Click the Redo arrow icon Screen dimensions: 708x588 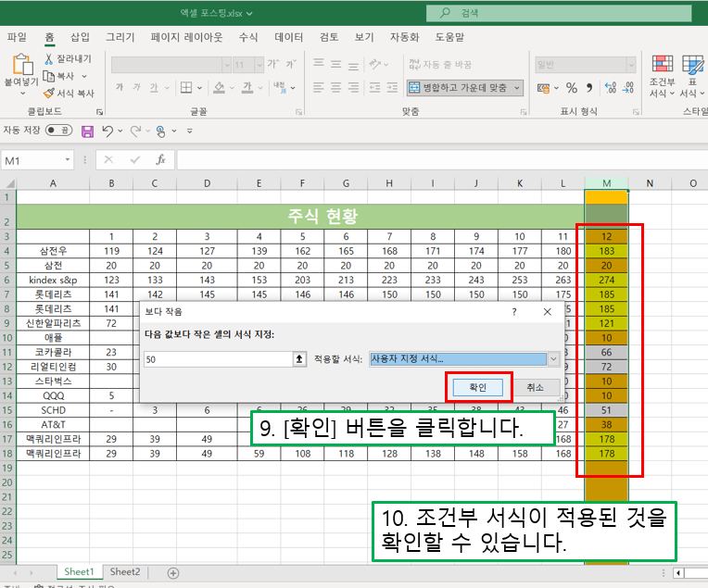tap(135, 131)
